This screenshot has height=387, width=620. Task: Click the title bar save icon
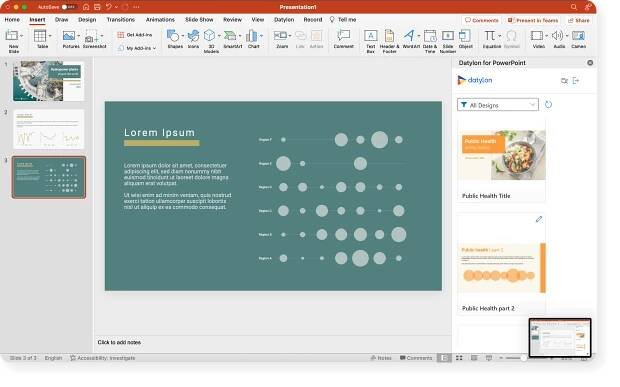[97, 7]
